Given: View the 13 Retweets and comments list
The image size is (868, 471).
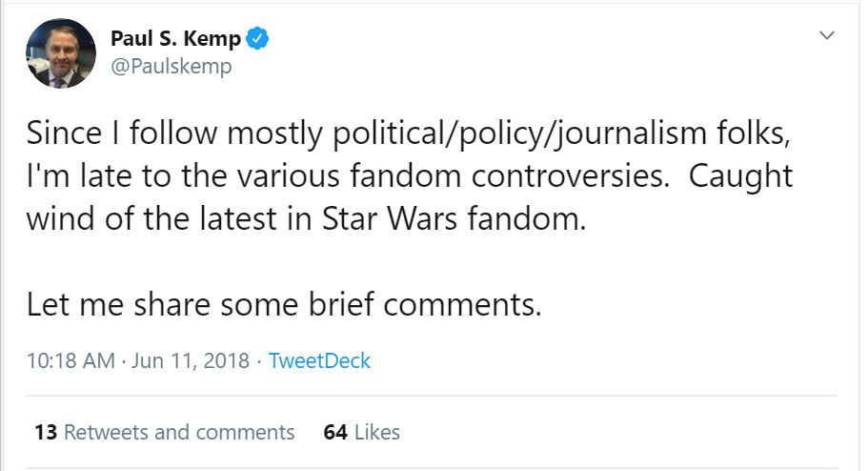Looking at the screenshot, I should 164,432.
